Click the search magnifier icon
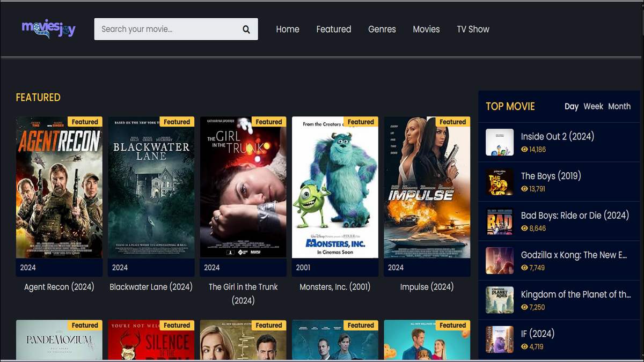Image resolution: width=644 pixels, height=362 pixels. click(246, 29)
